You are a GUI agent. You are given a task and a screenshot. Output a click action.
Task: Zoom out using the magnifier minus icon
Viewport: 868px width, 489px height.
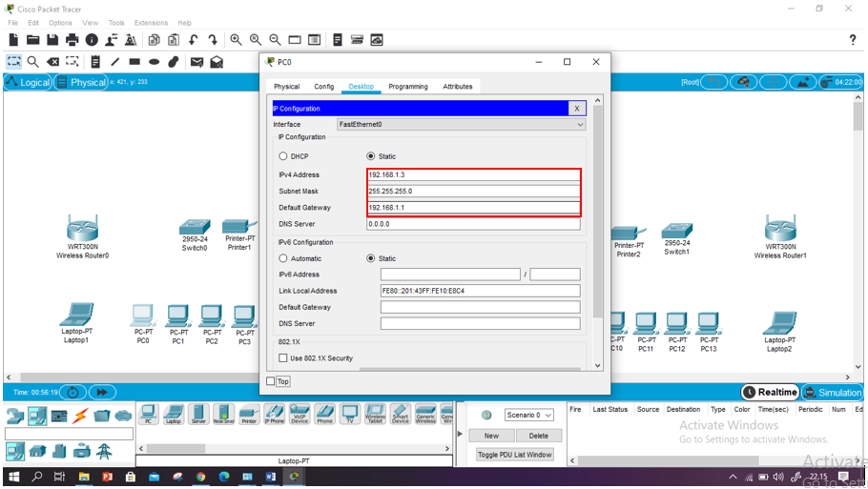[275, 40]
